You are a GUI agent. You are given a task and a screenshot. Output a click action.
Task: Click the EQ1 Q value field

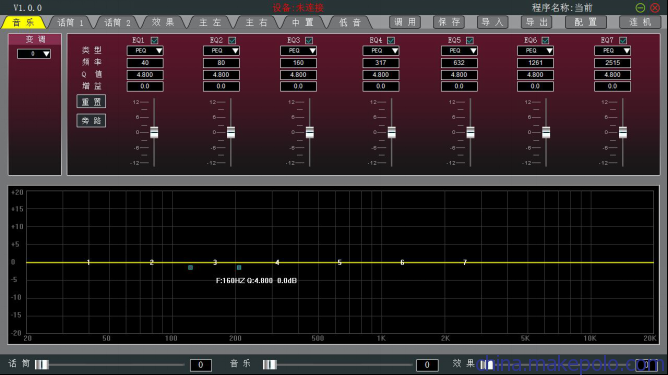(145, 75)
